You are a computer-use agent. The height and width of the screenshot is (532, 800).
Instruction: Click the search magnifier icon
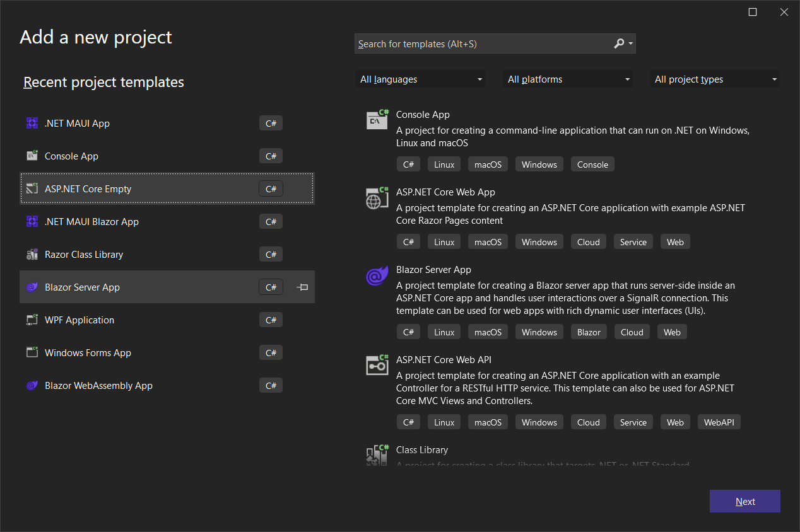[619, 43]
